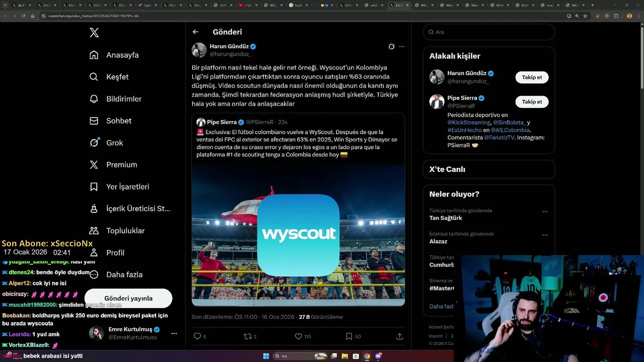
Task: Click the browser address bar URL
Action: click(x=94, y=16)
